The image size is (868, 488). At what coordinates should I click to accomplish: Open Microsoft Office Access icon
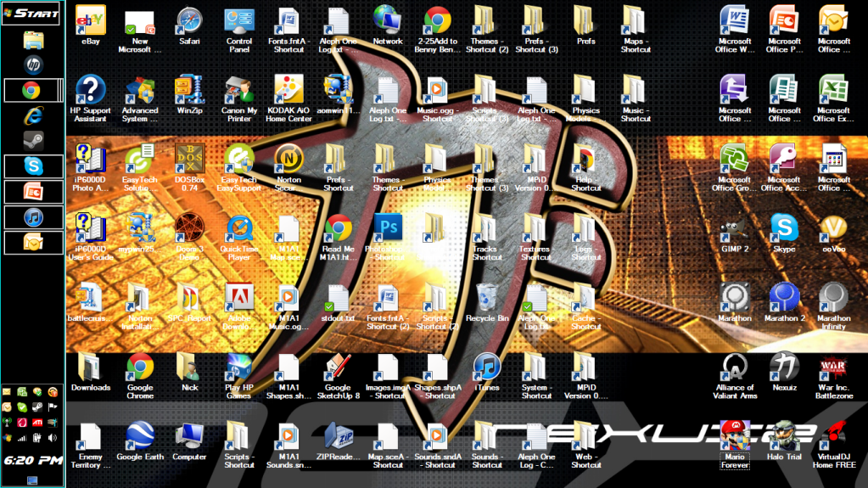[x=784, y=167]
